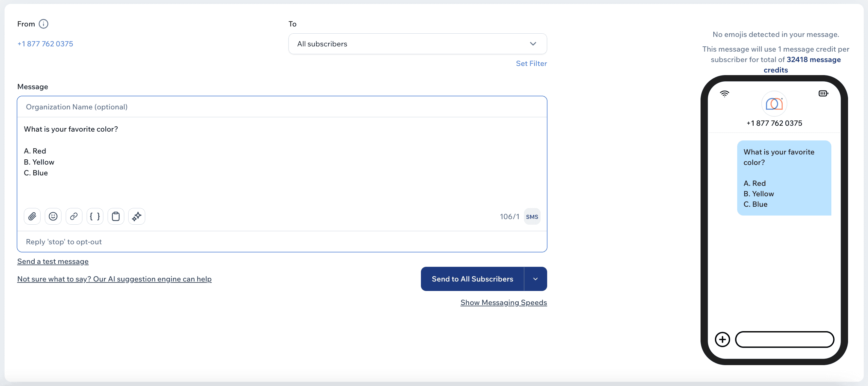Screen dimensions: 868x386
Task: Insert a merge tag using the braces icon
Action: pyautogui.click(x=95, y=217)
